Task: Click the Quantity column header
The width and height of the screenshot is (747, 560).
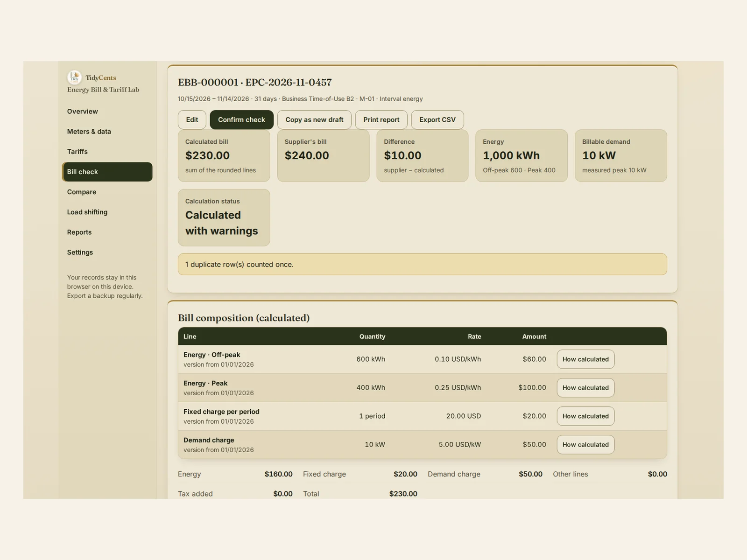Action: point(372,336)
